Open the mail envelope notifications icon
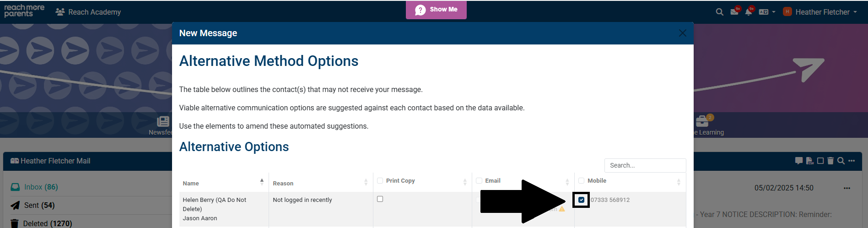The width and height of the screenshot is (868, 228). pos(734,12)
